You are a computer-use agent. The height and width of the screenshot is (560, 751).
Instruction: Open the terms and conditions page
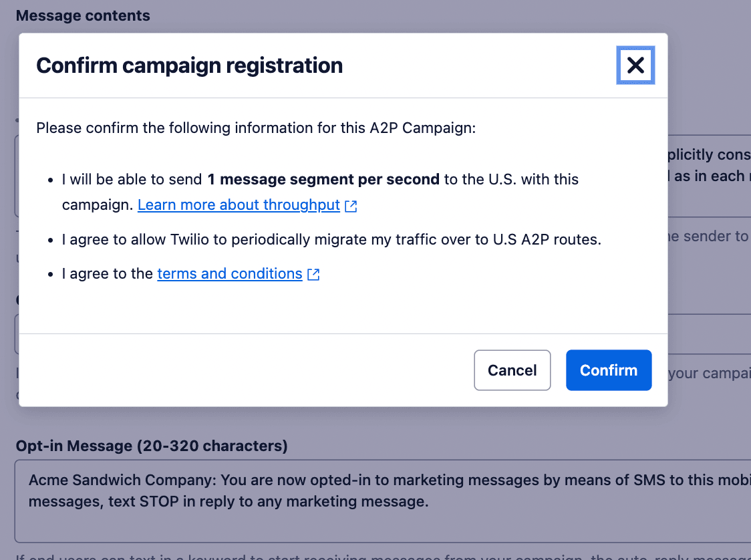(x=229, y=273)
